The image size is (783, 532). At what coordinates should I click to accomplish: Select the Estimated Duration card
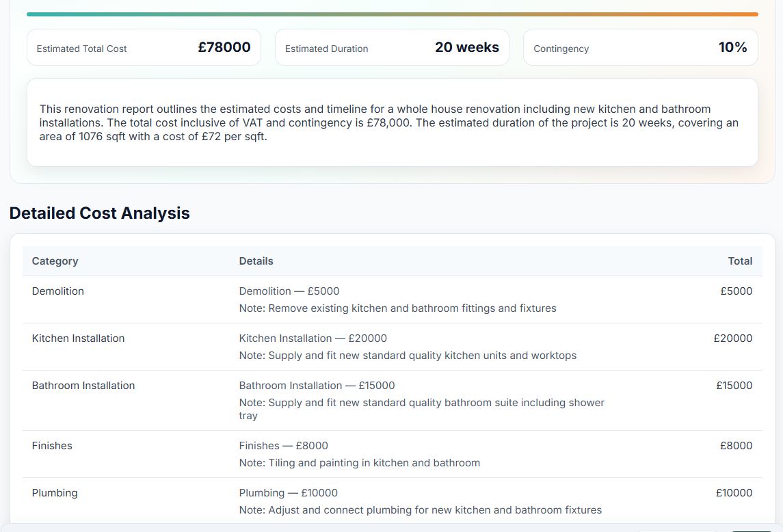(391, 46)
